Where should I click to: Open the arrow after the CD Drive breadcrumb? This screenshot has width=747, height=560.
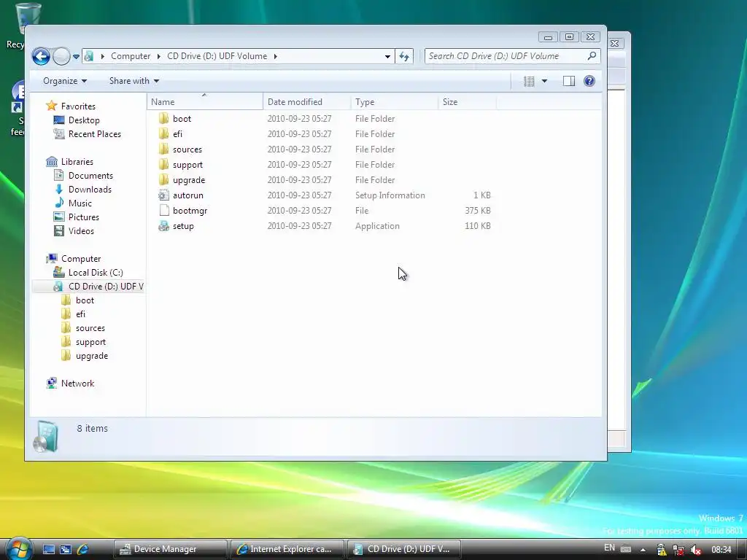pos(275,56)
